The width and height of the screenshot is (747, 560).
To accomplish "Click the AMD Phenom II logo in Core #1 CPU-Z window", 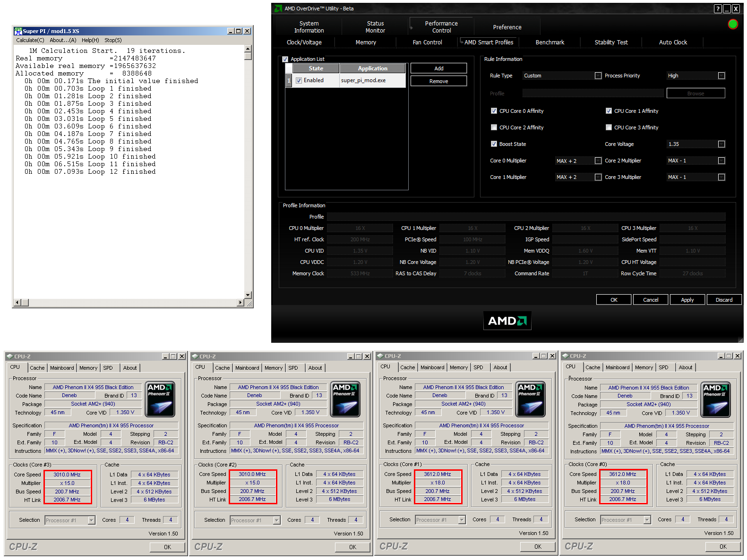I will tap(531, 399).
